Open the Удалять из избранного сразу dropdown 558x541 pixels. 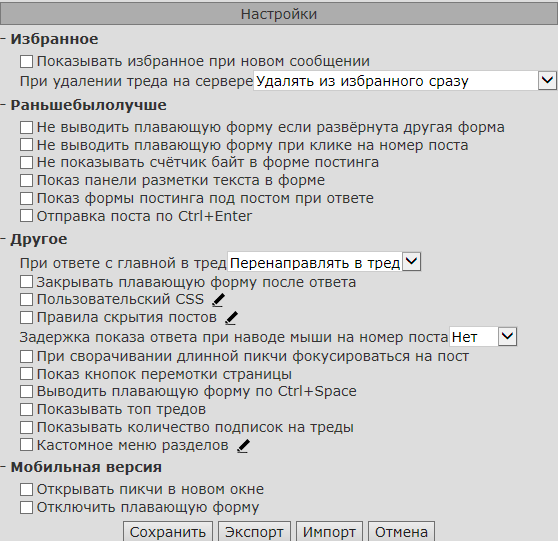(x=405, y=81)
